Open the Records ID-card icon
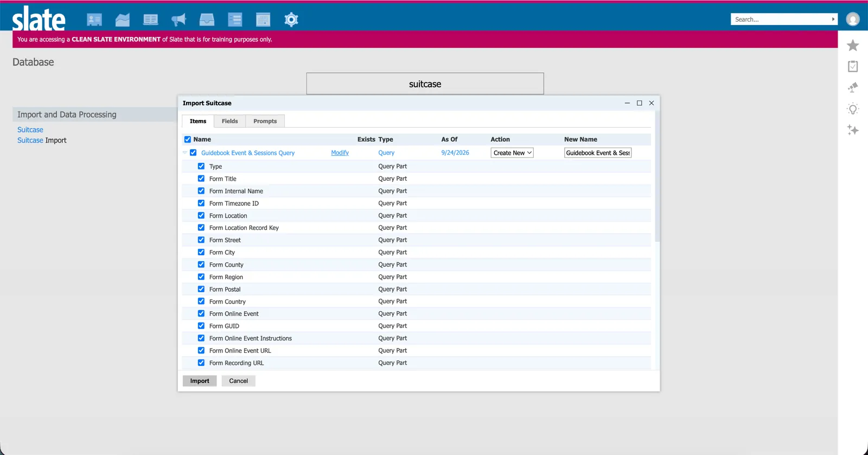The height and width of the screenshot is (455, 868). click(94, 20)
